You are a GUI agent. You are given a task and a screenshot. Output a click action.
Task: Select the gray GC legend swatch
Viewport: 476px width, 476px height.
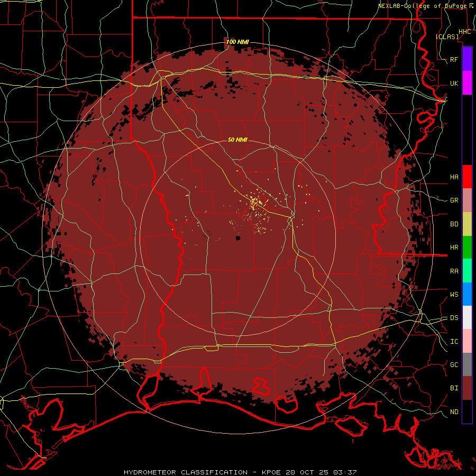pos(467,364)
